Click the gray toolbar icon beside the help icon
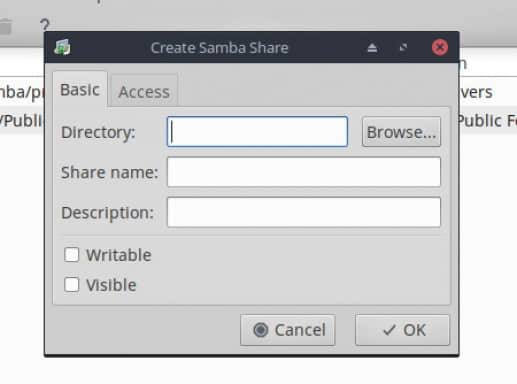Viewport: 517px width, 384px height. [5, 27]
